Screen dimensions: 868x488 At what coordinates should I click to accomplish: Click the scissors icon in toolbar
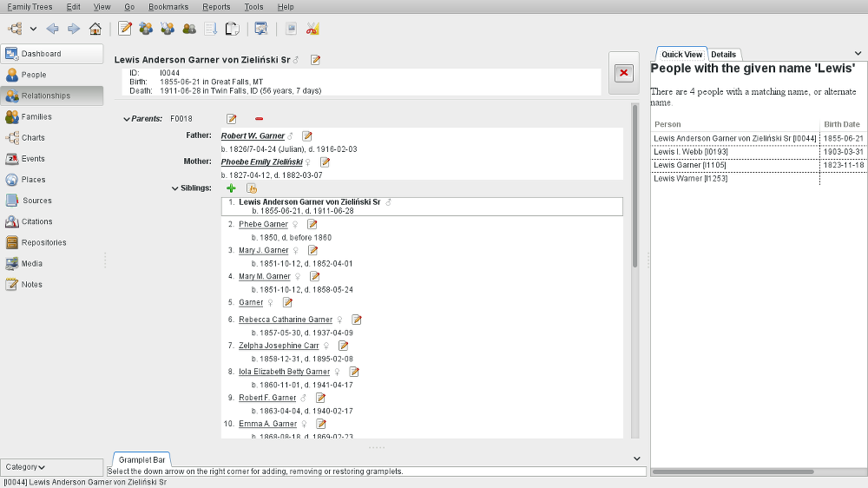coord(312,29)
